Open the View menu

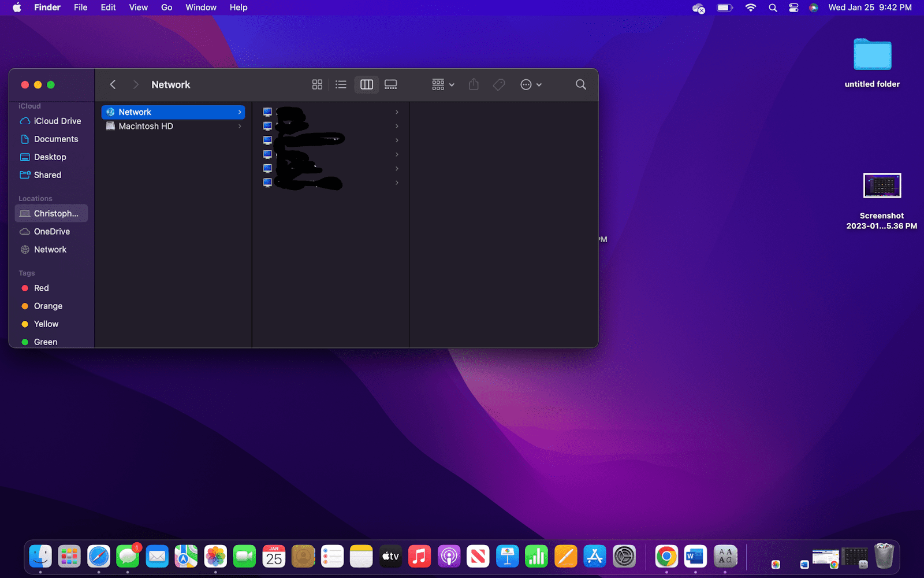coord(139,8)
